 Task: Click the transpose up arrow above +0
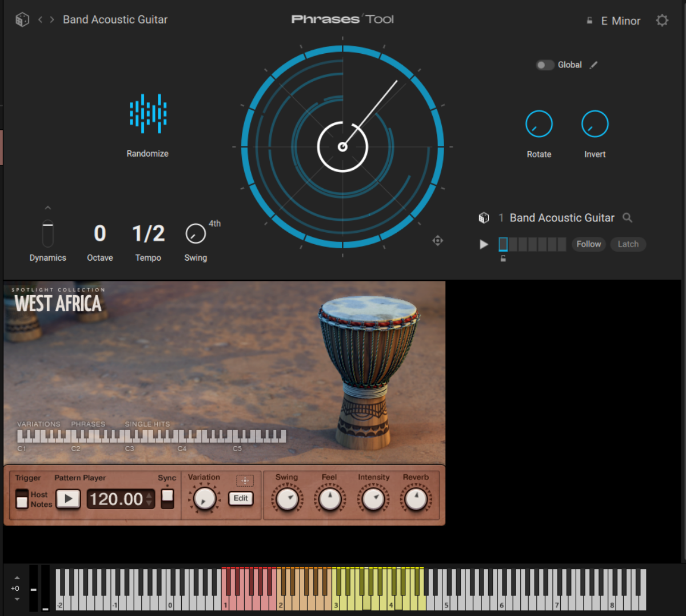pos(17,578)
